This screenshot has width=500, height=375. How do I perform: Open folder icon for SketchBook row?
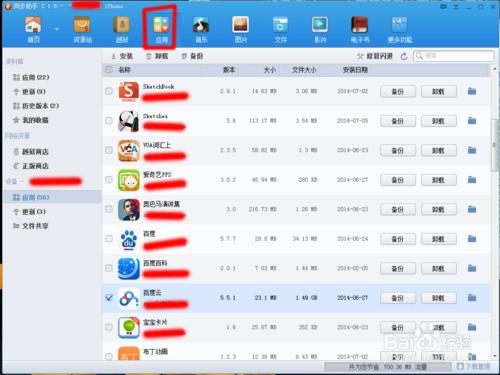[472, 91]
